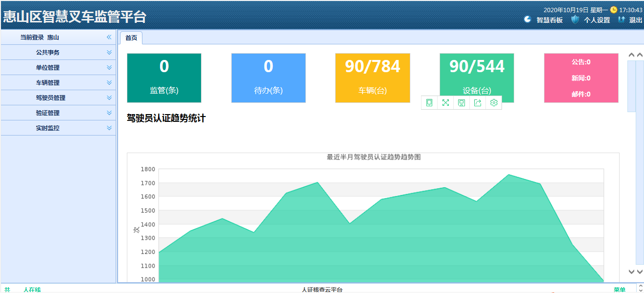Open the gear settings icon in floating toolbar

pyautogui.click(x=494, y=102)
